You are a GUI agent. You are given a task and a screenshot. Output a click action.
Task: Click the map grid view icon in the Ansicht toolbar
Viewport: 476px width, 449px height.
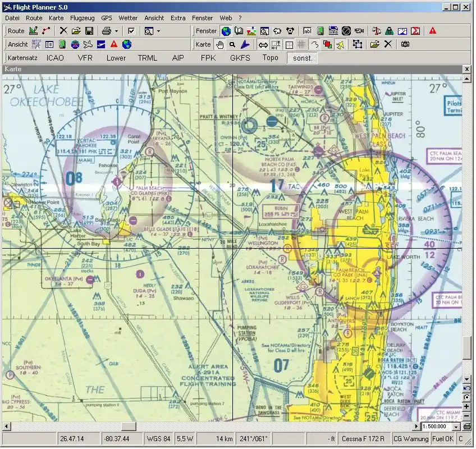36,44
